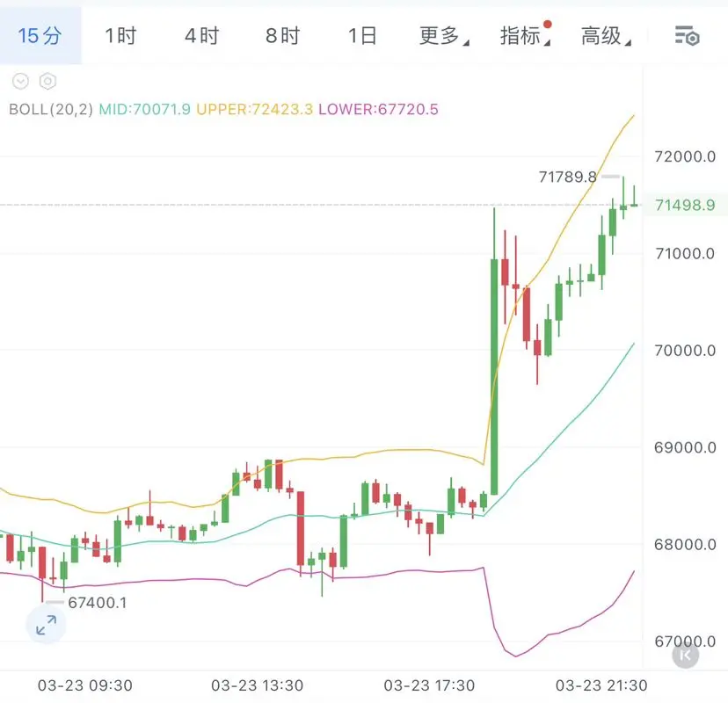
Task: Open the 指标 indicators menu
Action: pos(525,35)
